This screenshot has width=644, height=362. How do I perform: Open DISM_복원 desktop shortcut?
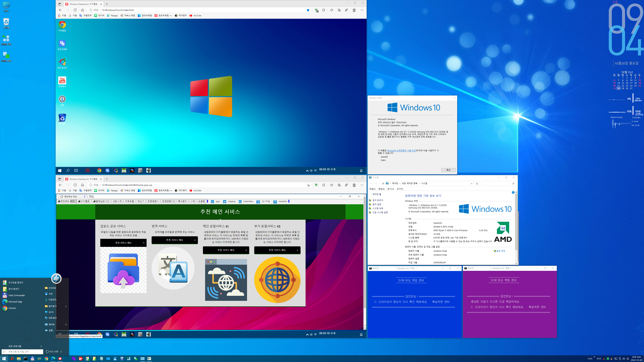click(x=6, y=57)
